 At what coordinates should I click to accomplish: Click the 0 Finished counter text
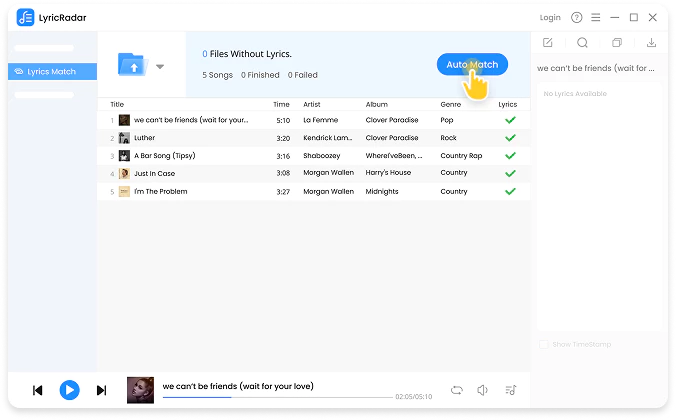260,75
